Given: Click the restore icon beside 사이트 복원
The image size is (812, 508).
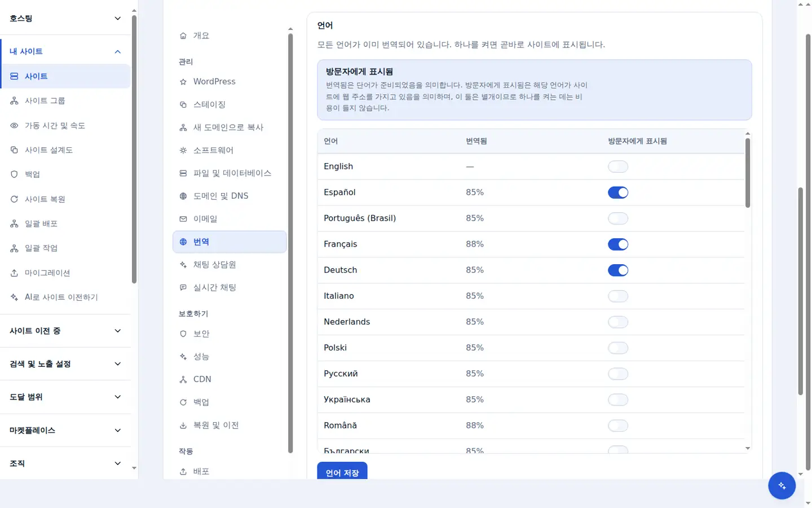Looking at the screenshot, I should [x=15, y=199].
